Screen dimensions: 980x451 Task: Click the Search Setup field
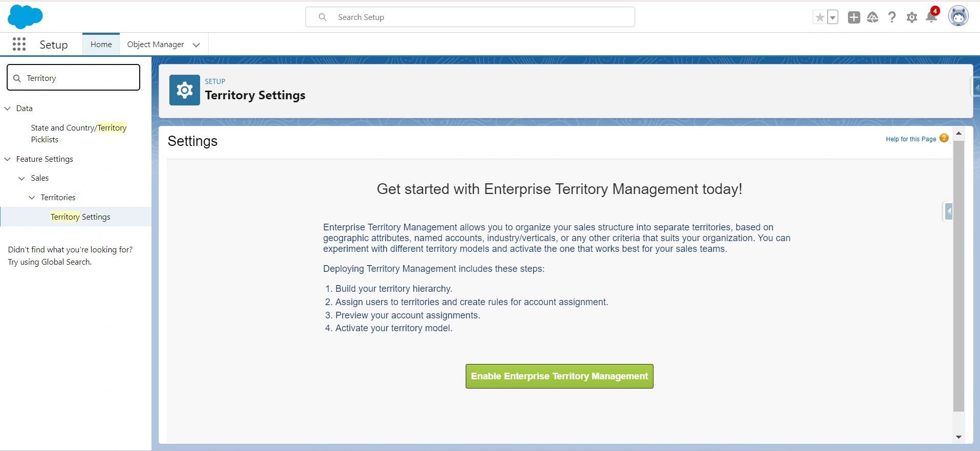pos(470,17)
